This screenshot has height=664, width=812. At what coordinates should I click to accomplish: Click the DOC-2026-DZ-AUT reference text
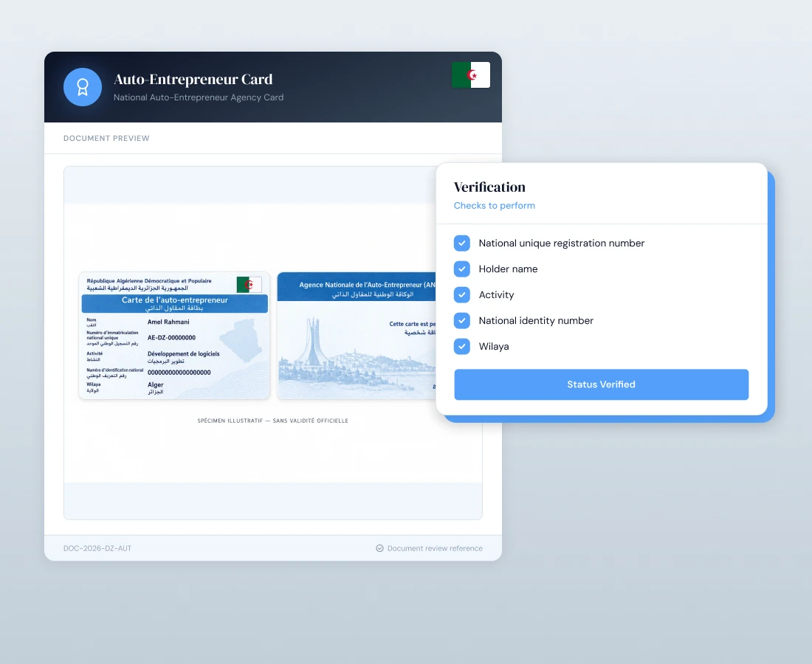click(x=97, y=548)
